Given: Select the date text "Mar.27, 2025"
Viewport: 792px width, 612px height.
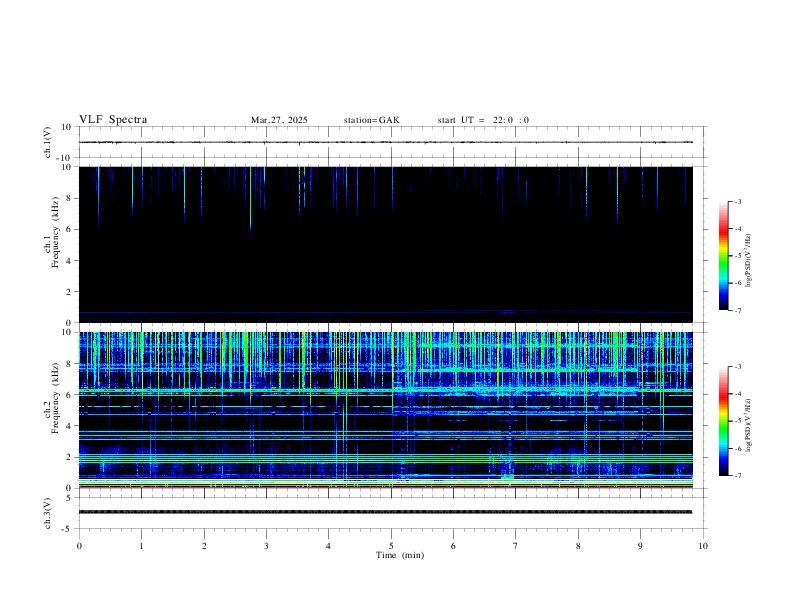Looking at the screenshot, I should pyautogui.click(x=279, y=120).
